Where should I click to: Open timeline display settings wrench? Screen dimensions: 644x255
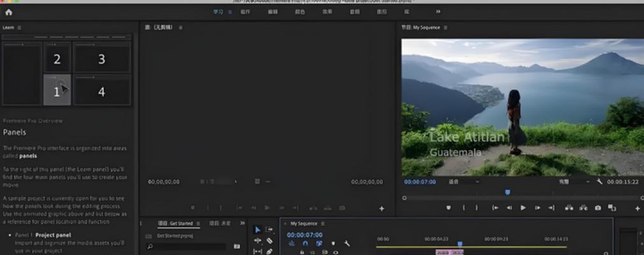347,244
